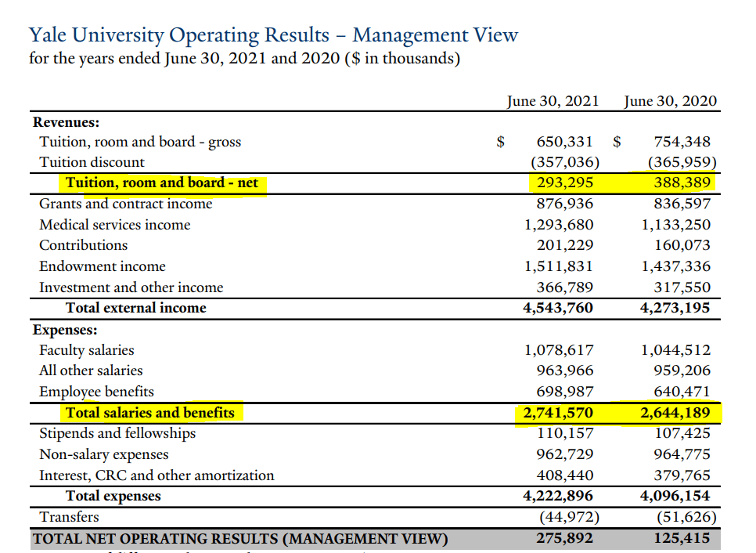Click 'TOTAL NET OPERATING RESULTS (MANAGEMENT VIEW)' label
Image resolution: width=756 pixels, height=553 pixels.
tap(240, 539)
